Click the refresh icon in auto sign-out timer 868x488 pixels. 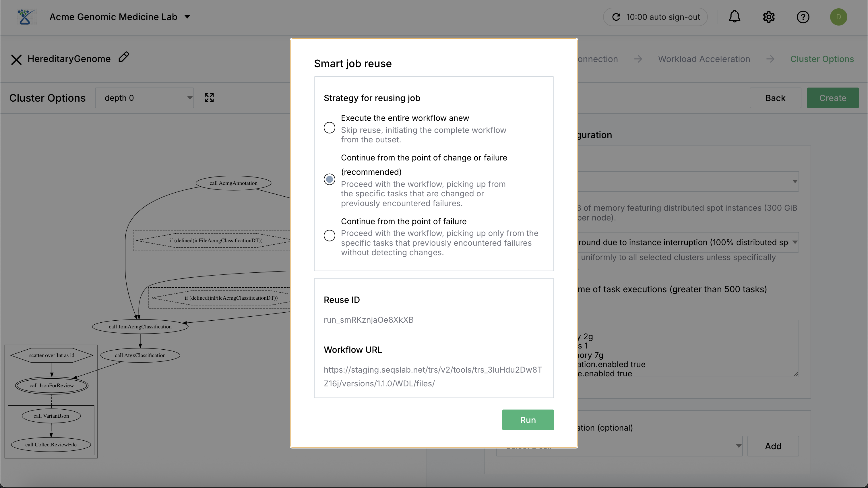pyautogui.click(x=616, y=17)
